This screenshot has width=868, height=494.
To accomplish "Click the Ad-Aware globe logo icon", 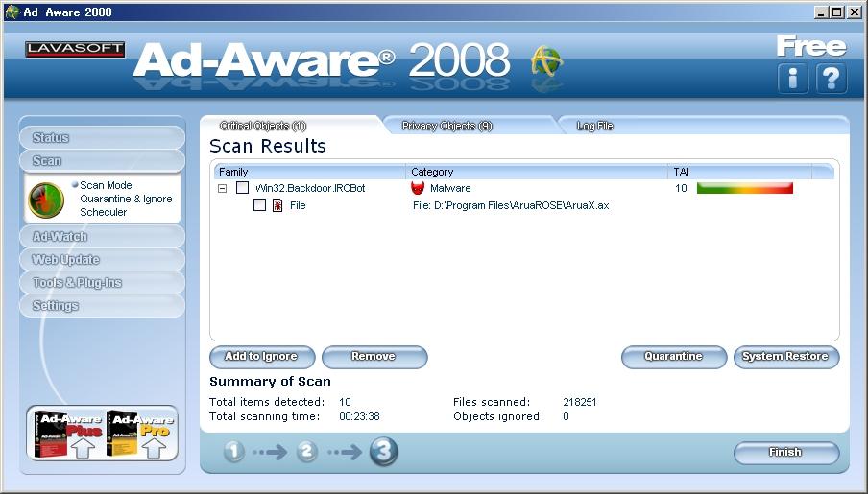I will coord(545,60).
